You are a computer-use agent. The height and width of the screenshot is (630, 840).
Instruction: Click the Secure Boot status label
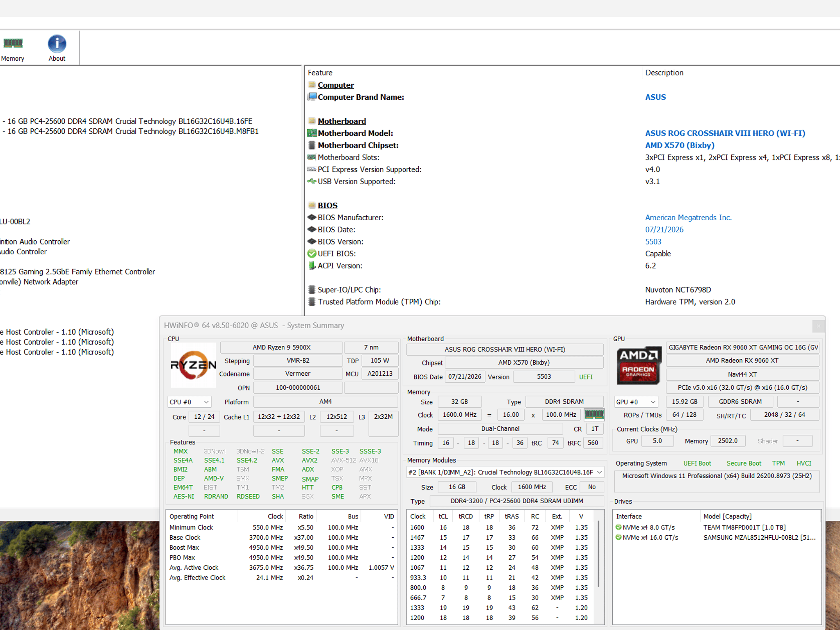744,463
